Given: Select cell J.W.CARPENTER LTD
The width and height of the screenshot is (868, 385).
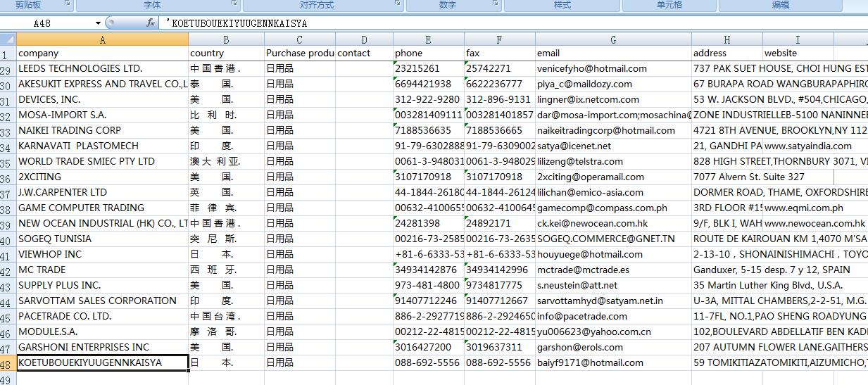Looking at the screenshot, I should coord(103,193).
